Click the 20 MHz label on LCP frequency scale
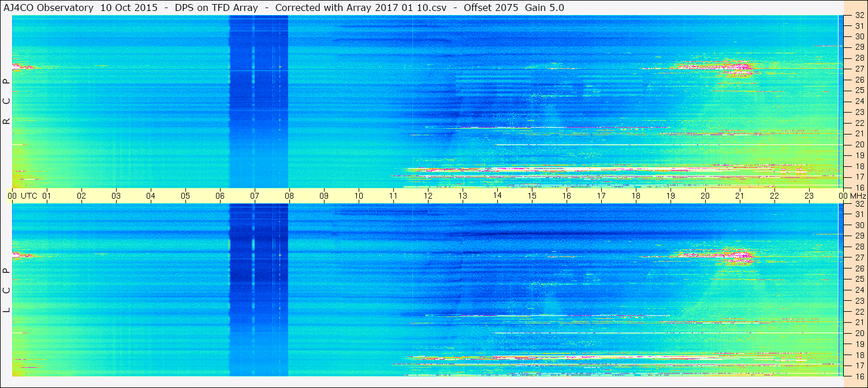 859,333
